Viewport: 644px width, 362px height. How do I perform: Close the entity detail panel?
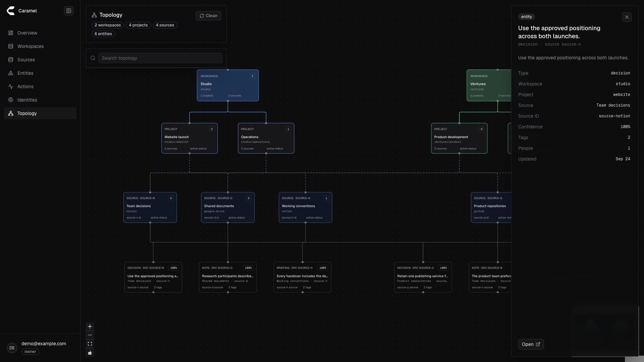[627, 17]
